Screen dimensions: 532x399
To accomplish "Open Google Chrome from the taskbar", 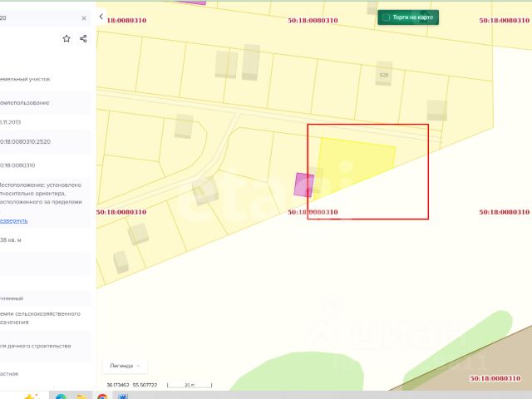I will [102, 396].
